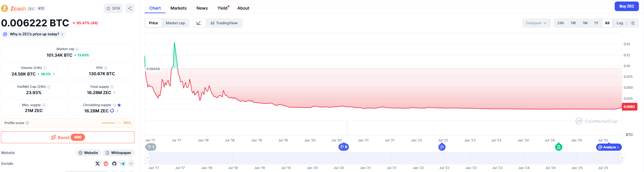The height and width of the screenshot is (172, 644).
Task: Click the right handle of timeline range slider
Action: point(621,158)
